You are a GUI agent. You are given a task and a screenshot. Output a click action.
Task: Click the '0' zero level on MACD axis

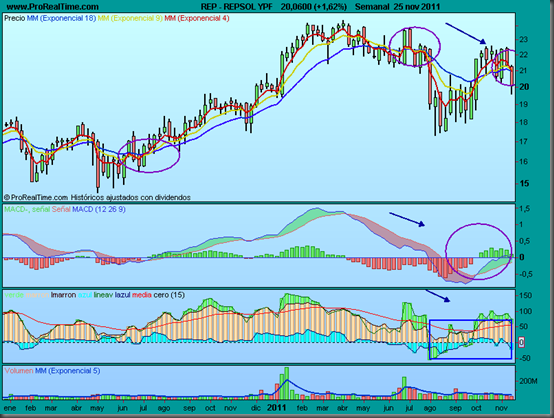[x=522, y=257]
